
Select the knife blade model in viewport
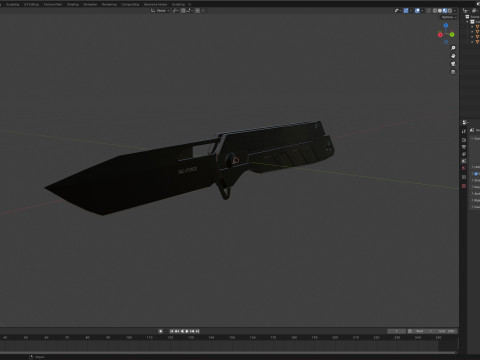pos(133,177)
